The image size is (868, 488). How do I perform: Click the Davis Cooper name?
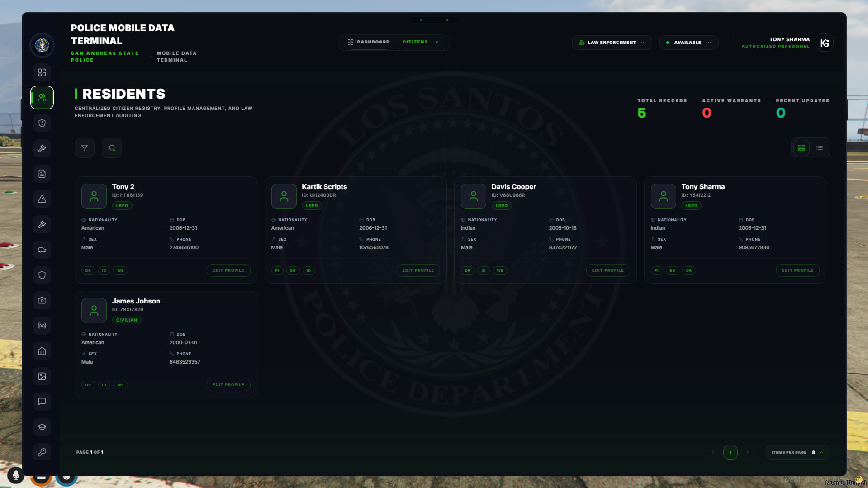point(513,187)
